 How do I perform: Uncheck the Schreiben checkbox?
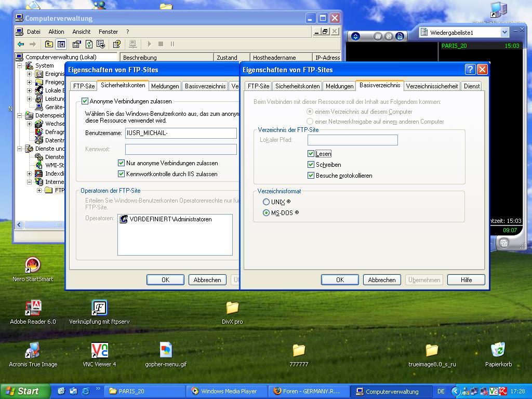(311, 165)
